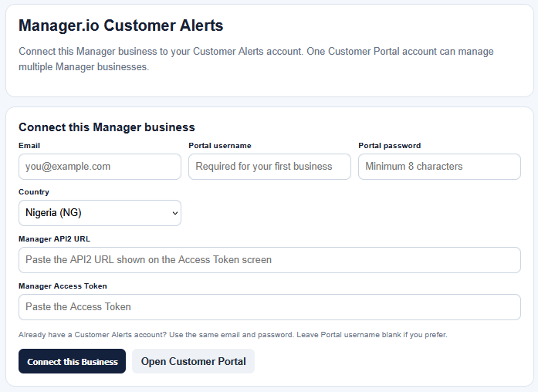This screenshot has height=392, width=538.
Task: Click the 'Portal username' label
Action: [219, 146]
